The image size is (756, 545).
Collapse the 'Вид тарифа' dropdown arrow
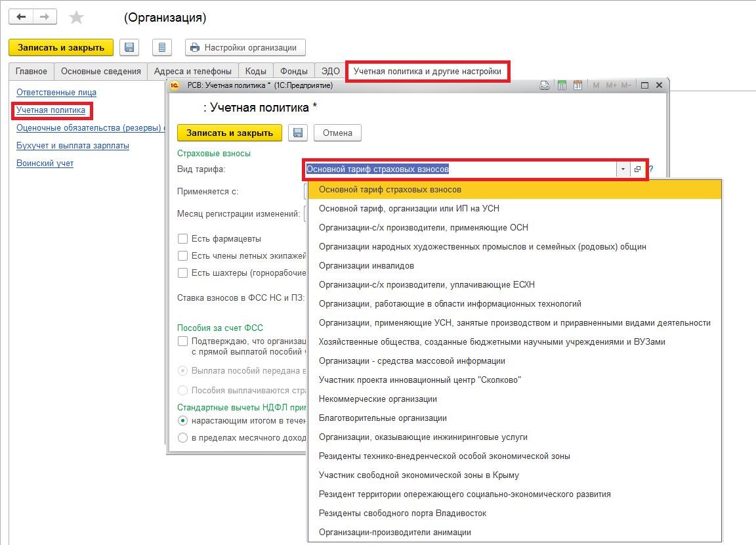click(x=622, y=169)
